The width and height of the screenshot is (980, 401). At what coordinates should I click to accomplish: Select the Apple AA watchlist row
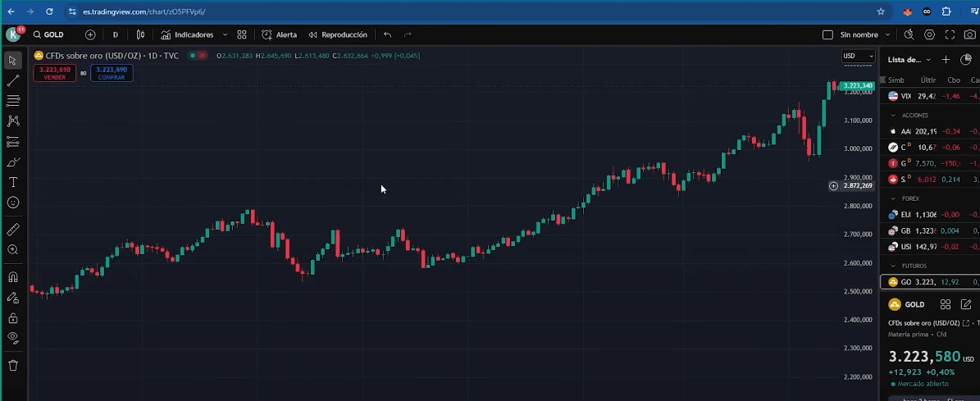(930, 132)
